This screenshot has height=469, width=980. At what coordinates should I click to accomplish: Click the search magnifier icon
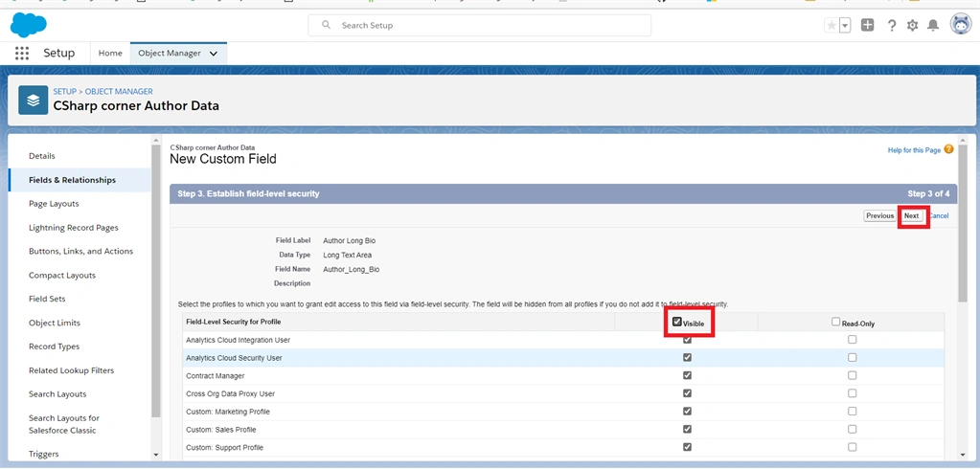pos(326,25)
